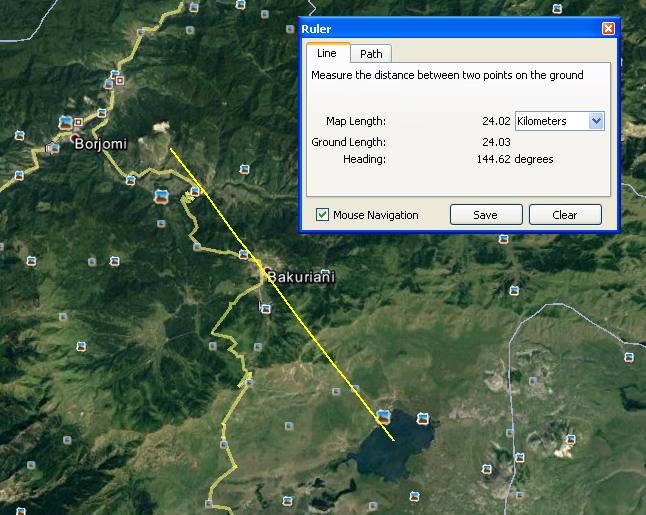Select the Bakuriani map label

(x=301, y=277)
